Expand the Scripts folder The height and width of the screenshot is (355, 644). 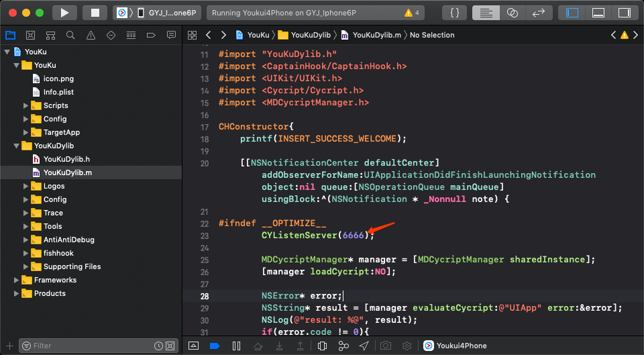click(26, 105)
